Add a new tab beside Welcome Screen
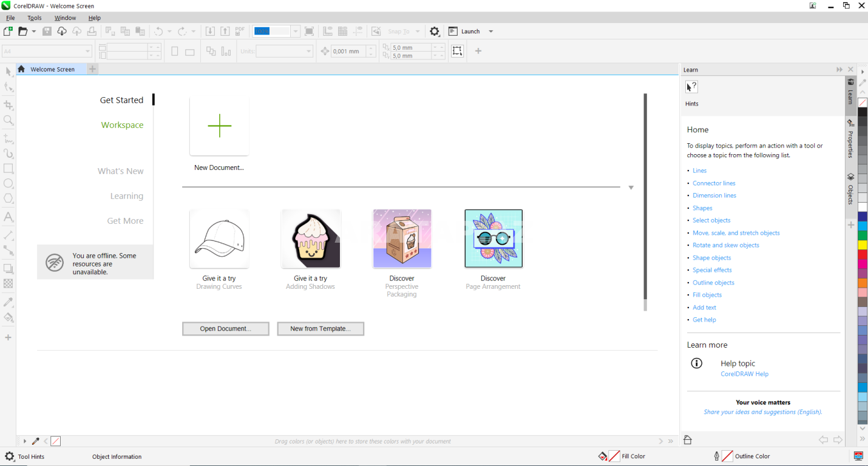 [92, 69]
